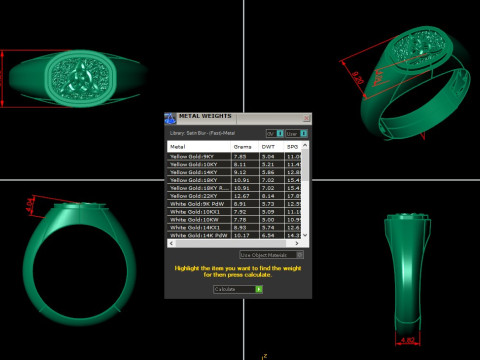Click the 10.17 grams cell
The width and height of the screenshot is (480, 360).
[x=245, y=235]
